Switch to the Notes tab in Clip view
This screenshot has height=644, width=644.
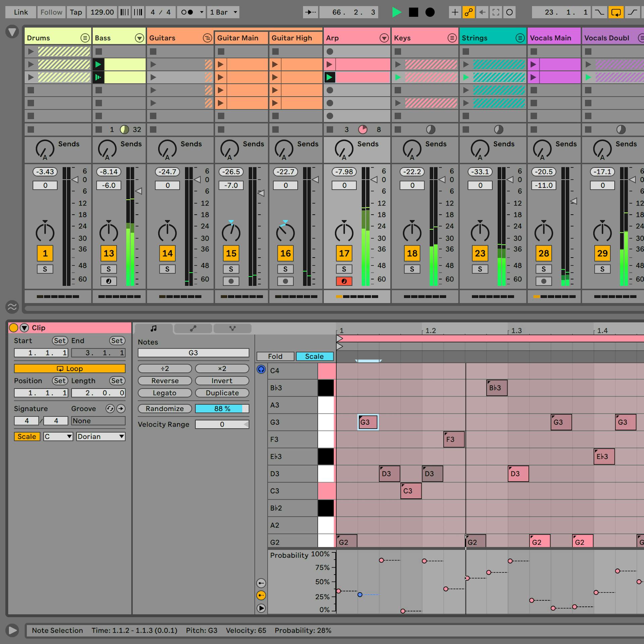coord(153,328)
